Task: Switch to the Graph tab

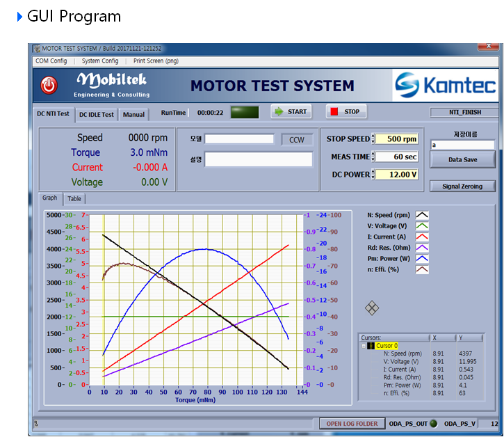Action: 50,198
